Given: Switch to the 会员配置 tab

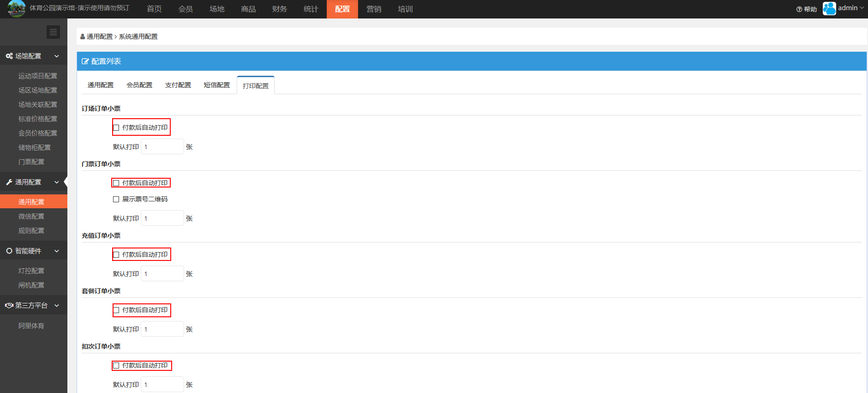Looking at the screenshot, I should point(139,85).
